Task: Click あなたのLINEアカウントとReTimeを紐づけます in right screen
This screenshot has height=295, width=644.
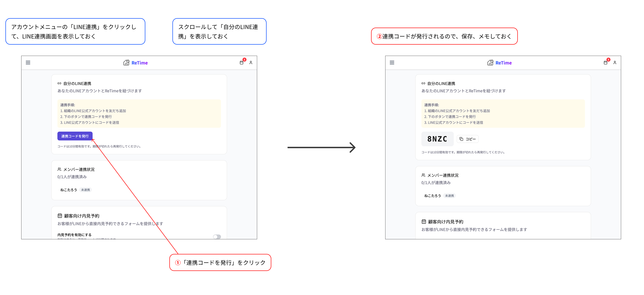Action: coord(464,91)
